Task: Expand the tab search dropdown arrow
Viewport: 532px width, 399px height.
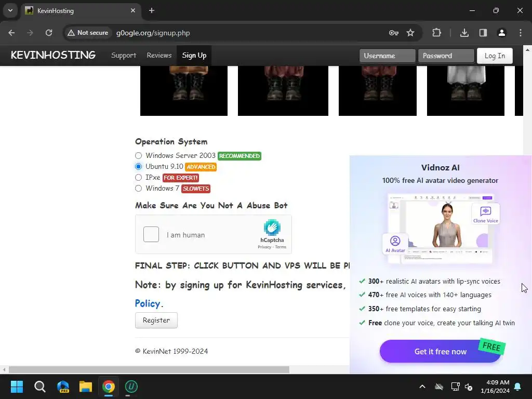Action: pyautogui.click(x=10, y=10)
